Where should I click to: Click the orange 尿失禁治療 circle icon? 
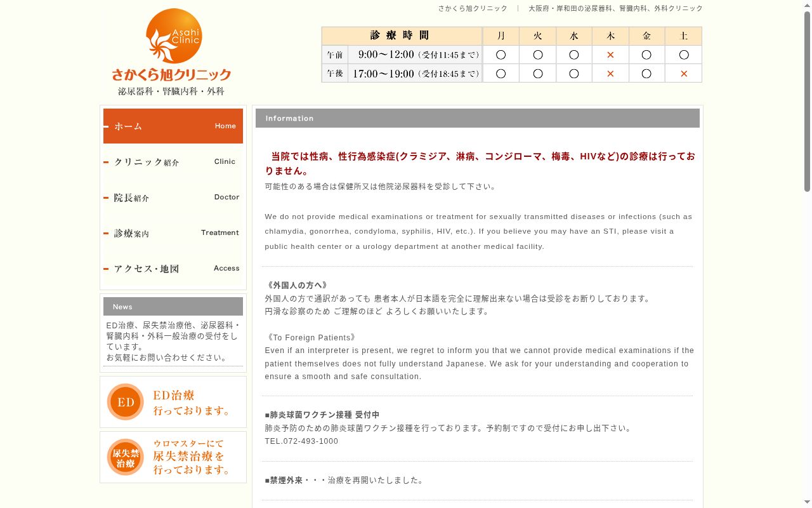(x=126, y=457)
